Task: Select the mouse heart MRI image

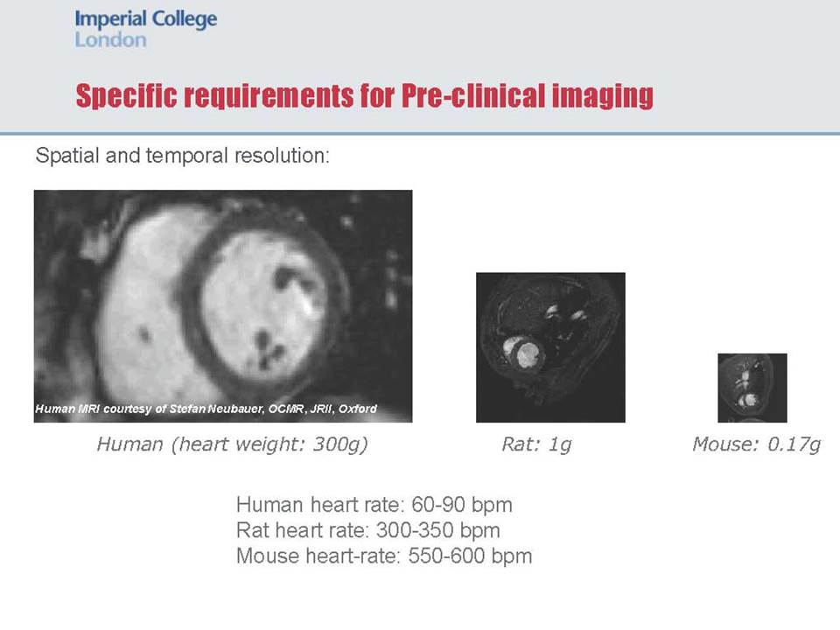Action: [x=752, y=388]
